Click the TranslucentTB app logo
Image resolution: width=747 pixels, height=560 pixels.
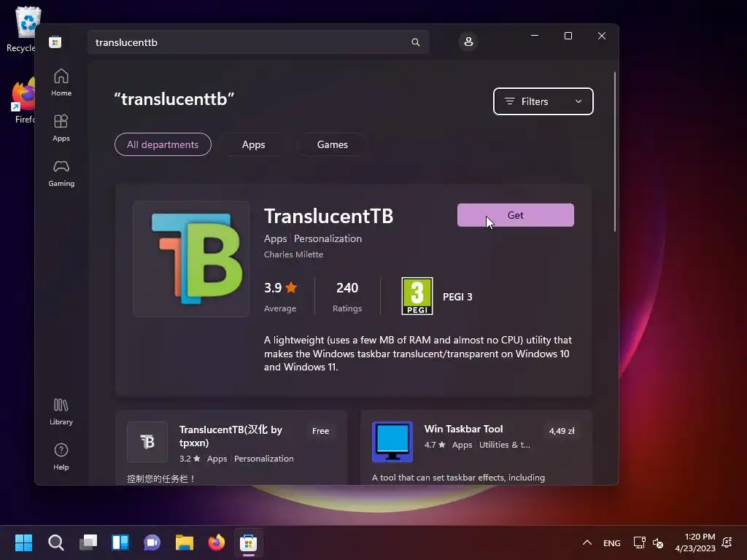[191, 259]
